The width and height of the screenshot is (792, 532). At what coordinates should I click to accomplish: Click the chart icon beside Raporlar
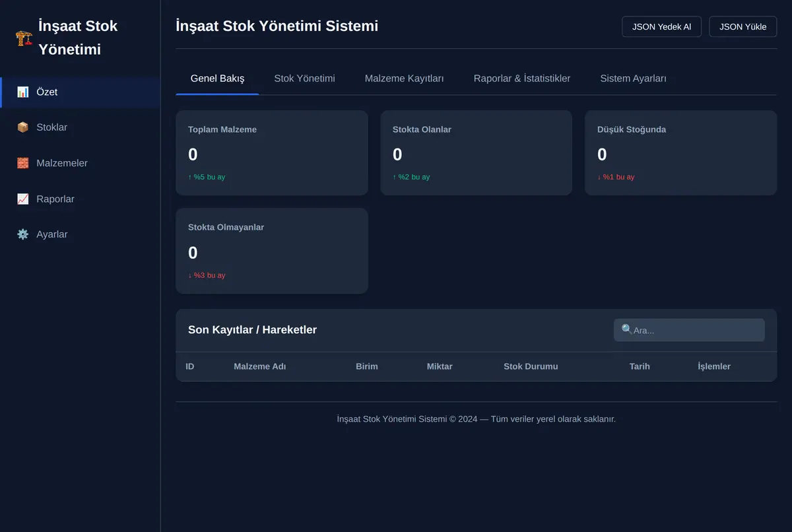tap(23, 199)
